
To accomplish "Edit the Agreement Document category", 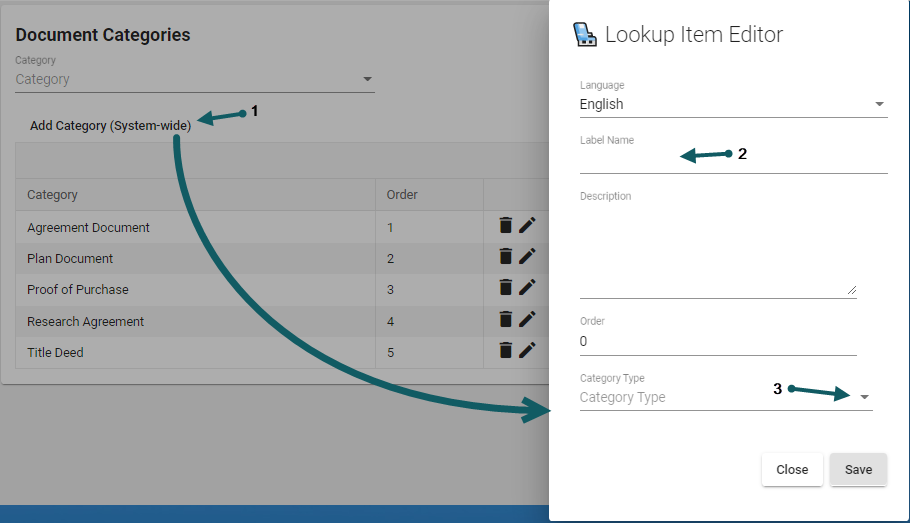I will click(x=527, y=226).
